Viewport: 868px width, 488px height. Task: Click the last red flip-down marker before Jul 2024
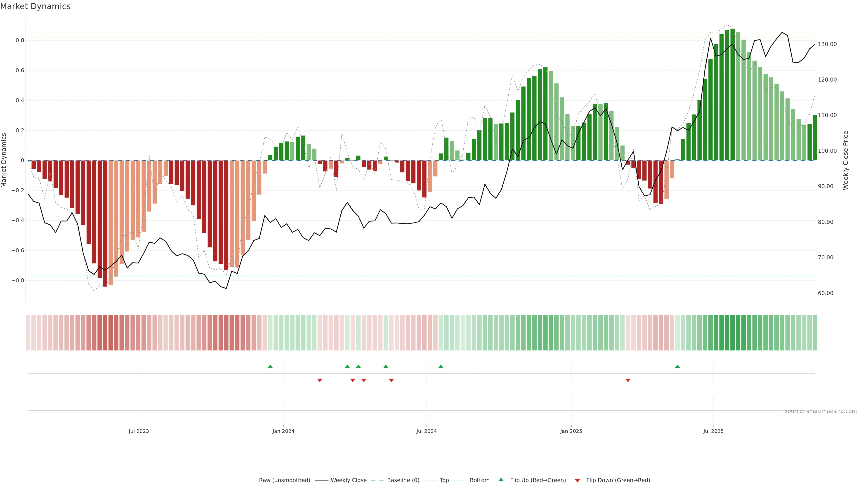coord(391,380)
